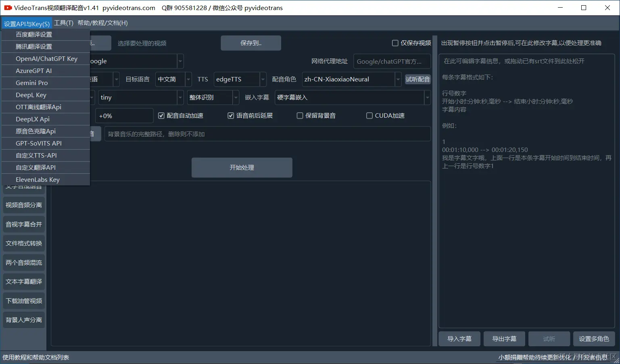This screenshot has width=620, height=364.
Task: Click the +0% speed field
Action: pos(124,116)
